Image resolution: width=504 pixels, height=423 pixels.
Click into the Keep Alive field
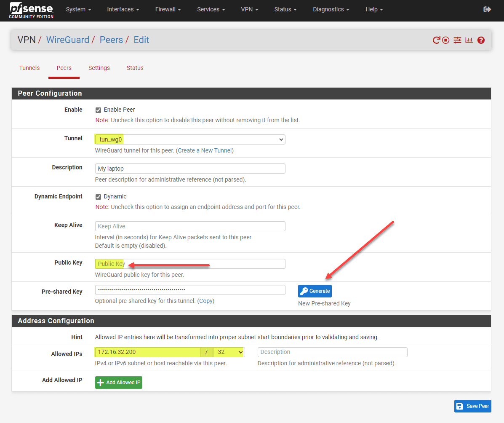click(190, 226)
